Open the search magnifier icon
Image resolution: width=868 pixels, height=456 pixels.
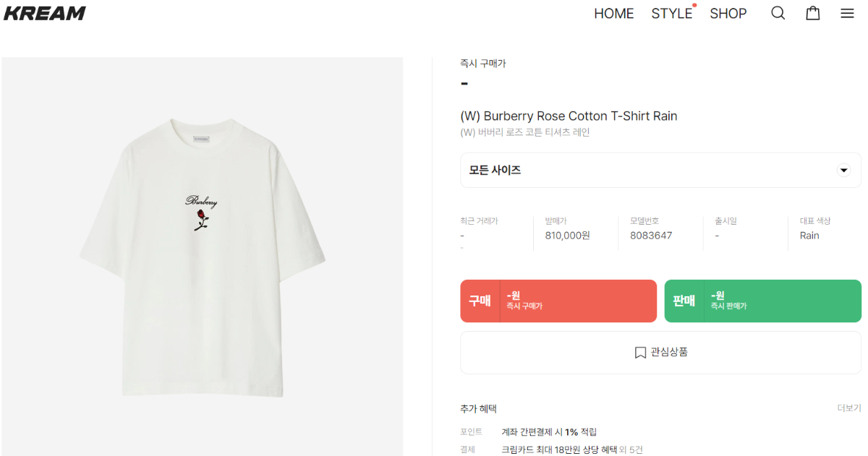778,13
